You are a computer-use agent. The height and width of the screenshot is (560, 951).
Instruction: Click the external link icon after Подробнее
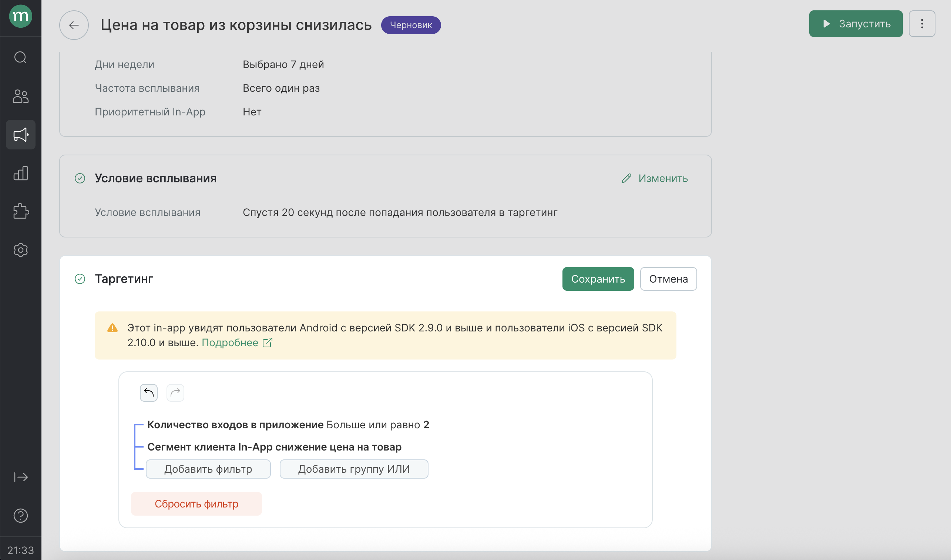tap(267, 343)
